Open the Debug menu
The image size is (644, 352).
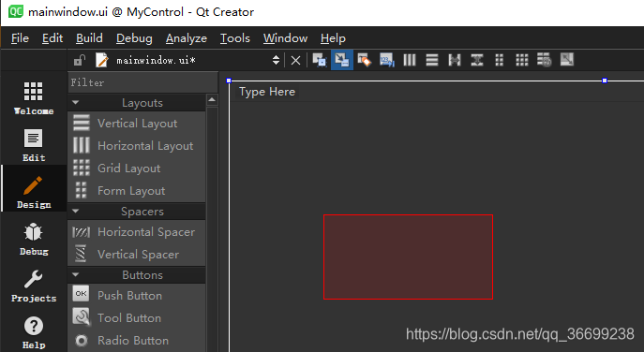coord(134,38)
